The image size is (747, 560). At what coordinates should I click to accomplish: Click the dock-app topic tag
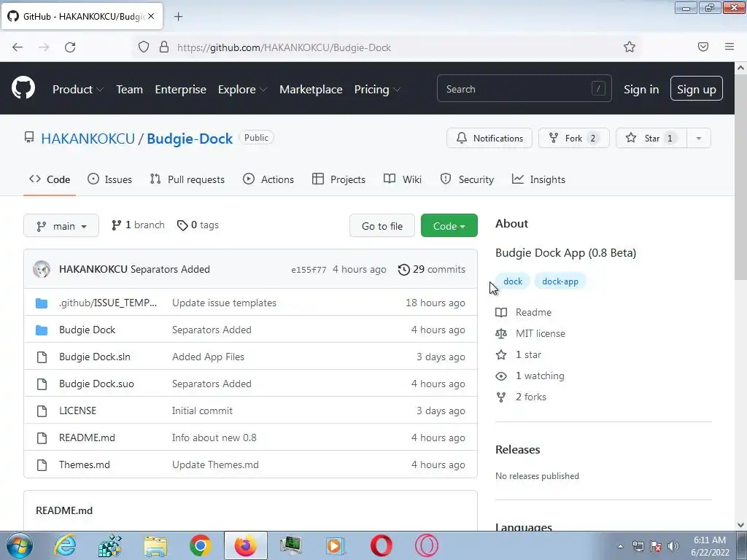tap(560, 281)
